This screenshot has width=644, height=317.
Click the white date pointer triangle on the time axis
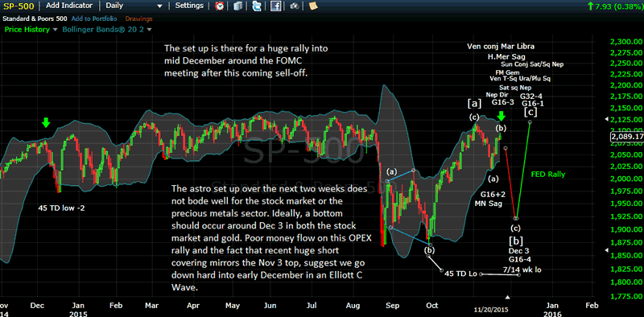509,298
